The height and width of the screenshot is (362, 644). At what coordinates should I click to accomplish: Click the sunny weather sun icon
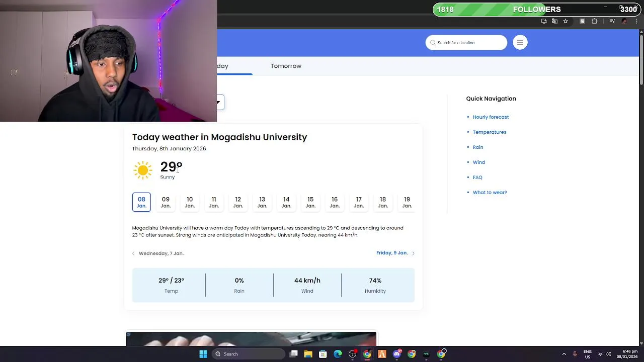click(143, 170)
